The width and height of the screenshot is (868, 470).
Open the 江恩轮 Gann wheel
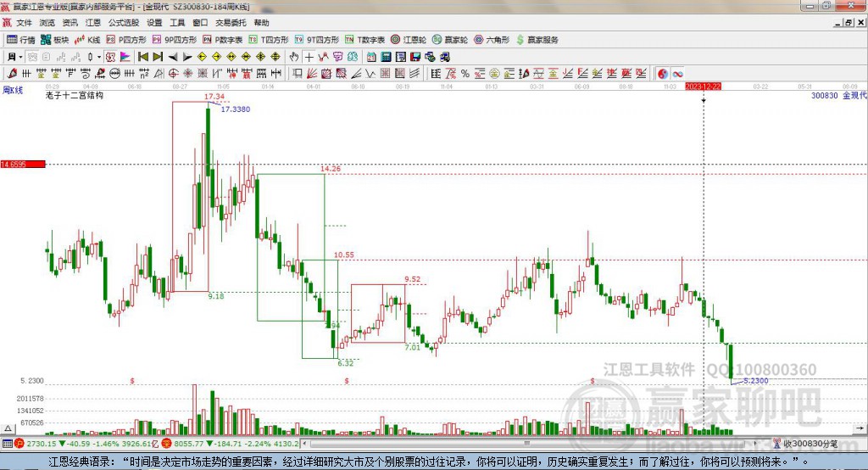[x=409, y=39]
